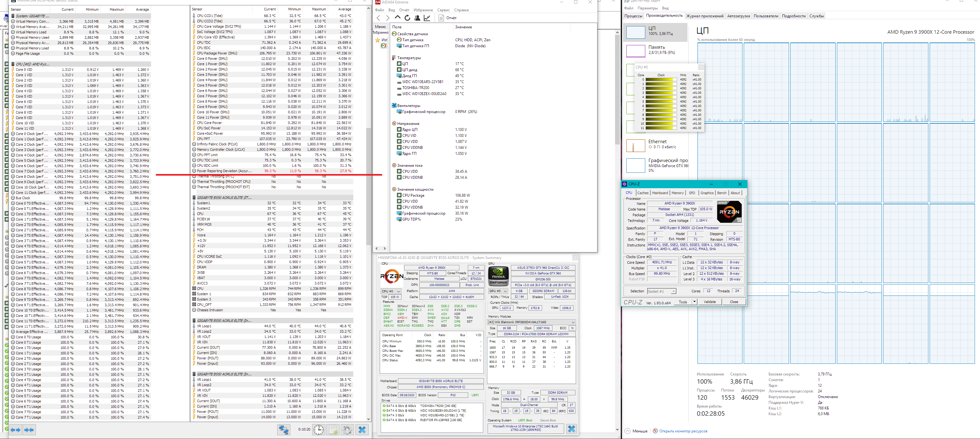Open CPU-Z Caches tab
980x439 pixels.
click(x=643, y=193)
